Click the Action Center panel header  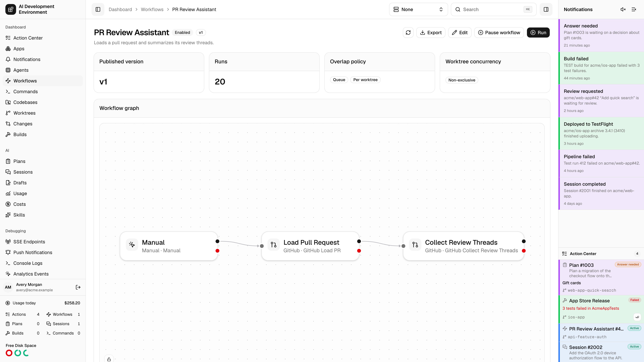click(x=601, y=254)
